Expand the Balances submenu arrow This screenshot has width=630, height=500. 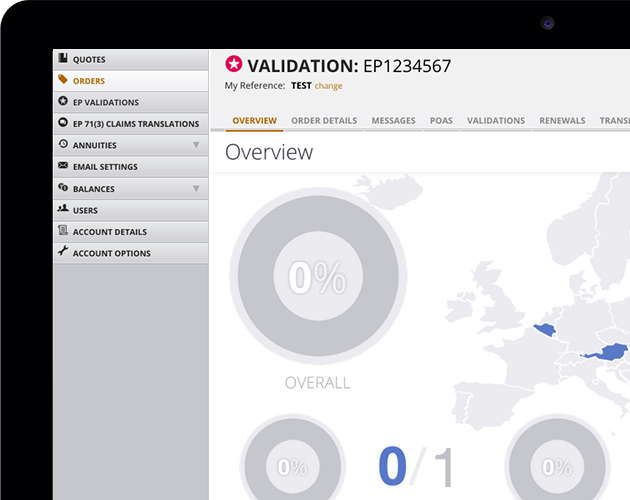pyautogui.click(x=196, y=189)
